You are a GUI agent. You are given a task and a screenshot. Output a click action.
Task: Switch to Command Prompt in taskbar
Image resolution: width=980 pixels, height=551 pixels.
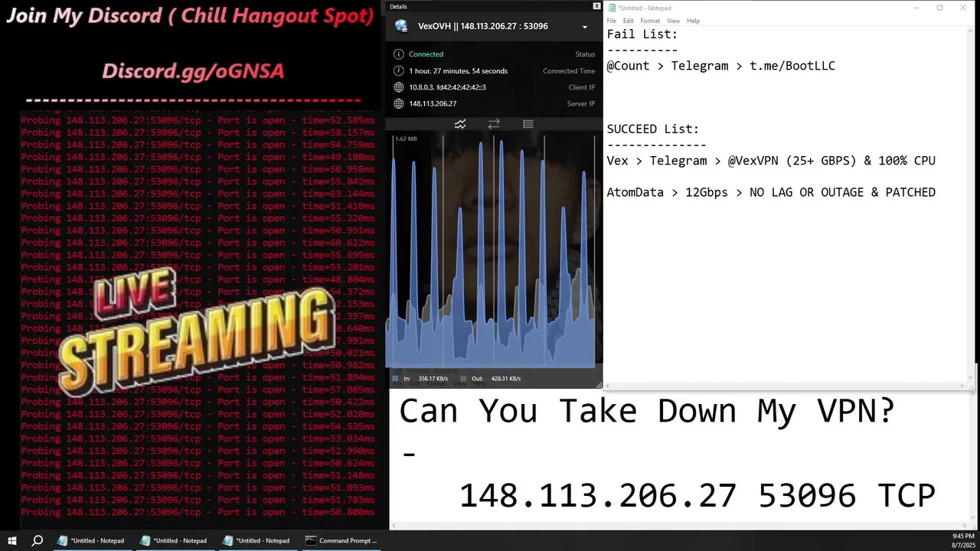(x=341, y=540)
